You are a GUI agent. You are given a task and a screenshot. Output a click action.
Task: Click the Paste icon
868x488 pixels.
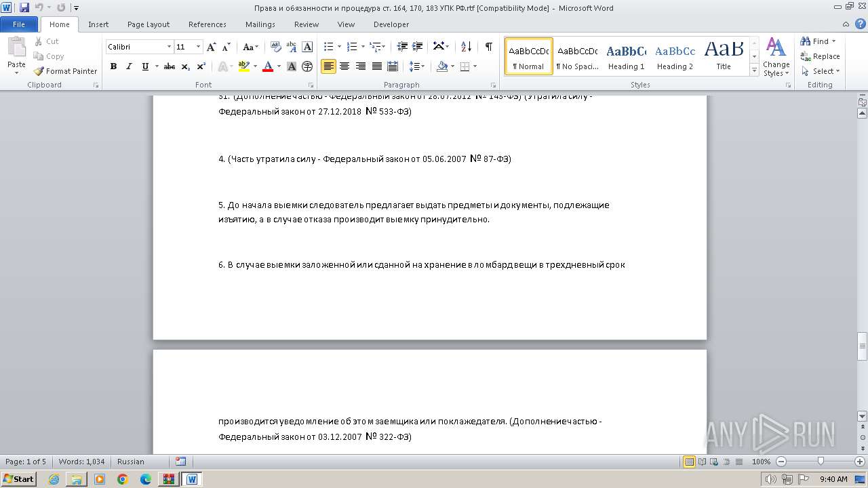click(16, 47)
